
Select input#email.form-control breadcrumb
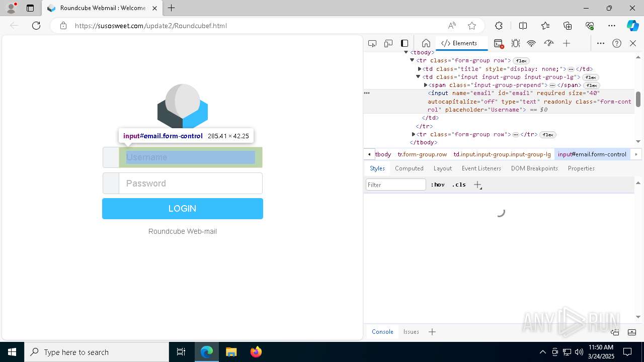592,154
